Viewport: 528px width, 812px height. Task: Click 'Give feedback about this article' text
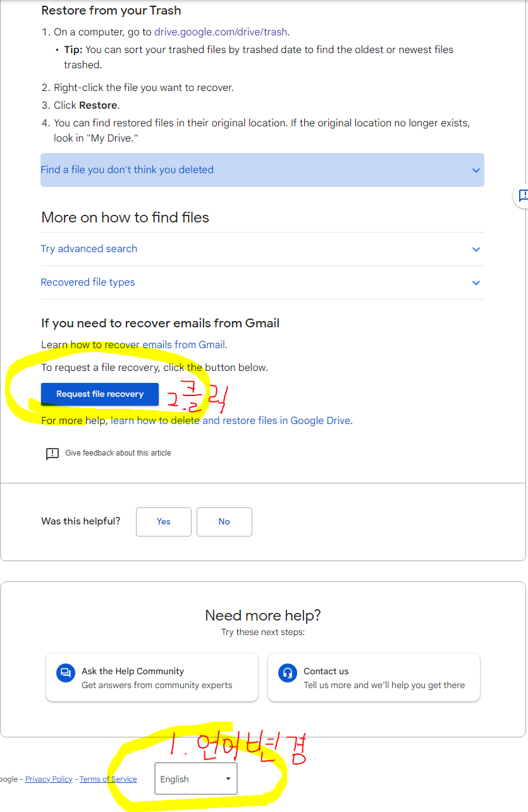coord(118,453)
